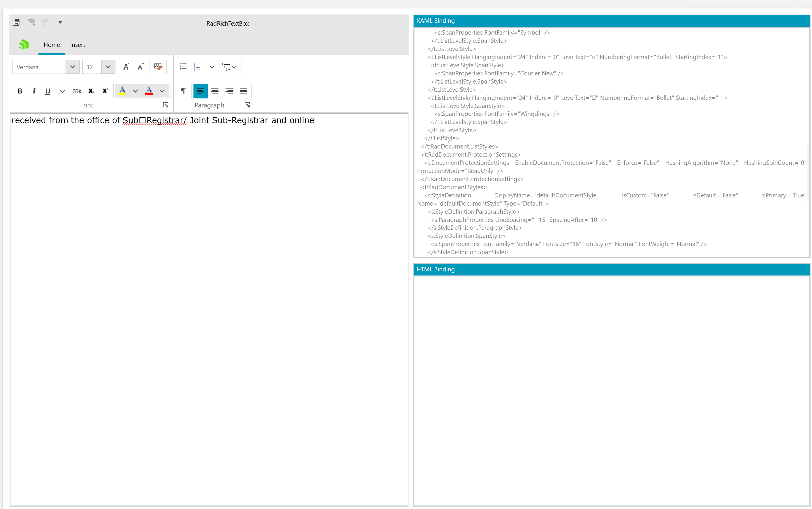Open the font size dropdown showing 12
Image resolution: width=812 pixels, height=509 pixels.
coord(108,67)
